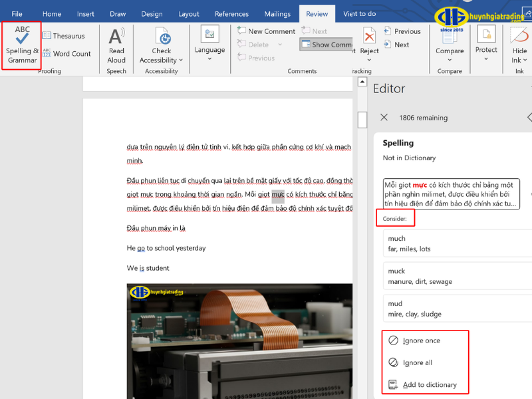This screenshot has height=399, width=532.
Task: Toggle Show Comments visibility
Action: tap(326, 44)
